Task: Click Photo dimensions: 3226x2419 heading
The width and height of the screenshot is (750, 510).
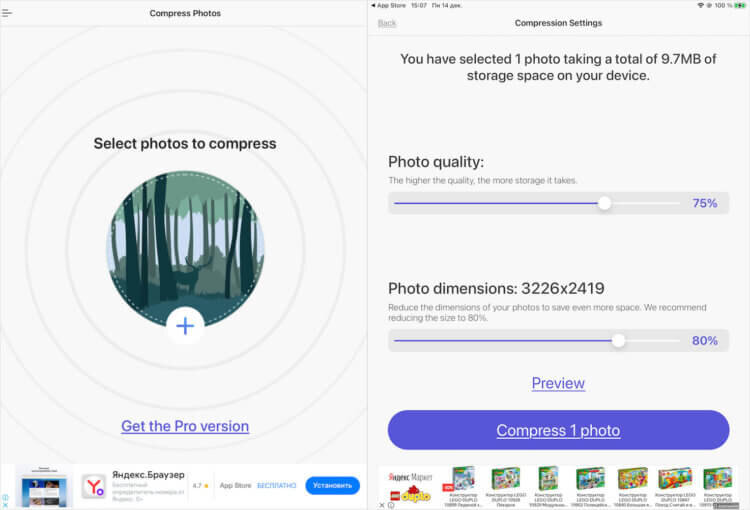Action: point(496,288)
